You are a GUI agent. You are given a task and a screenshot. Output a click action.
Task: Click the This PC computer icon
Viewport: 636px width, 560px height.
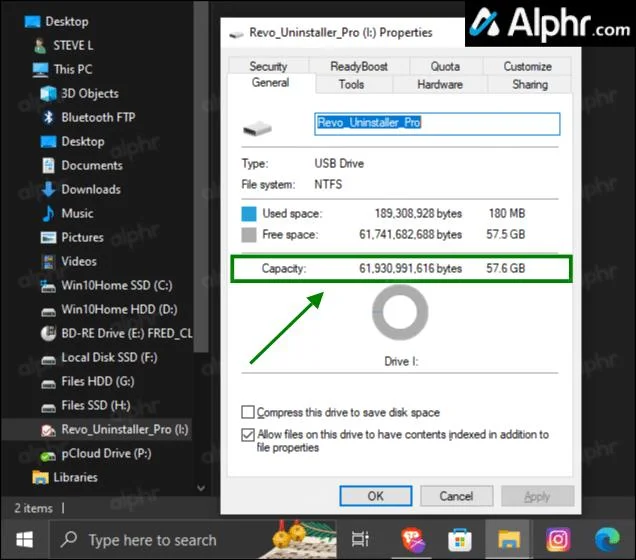pyautogui.click(x=40, y=69)
